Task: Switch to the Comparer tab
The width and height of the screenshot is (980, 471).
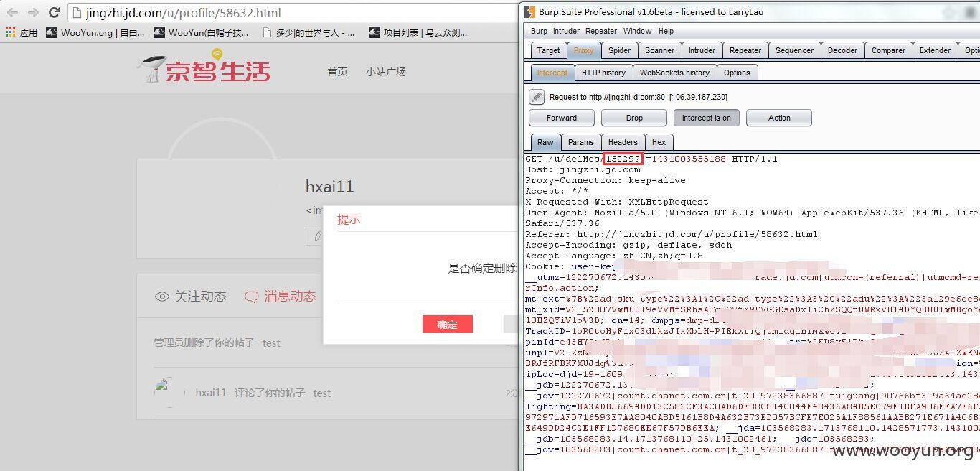Action: point(888,50)
